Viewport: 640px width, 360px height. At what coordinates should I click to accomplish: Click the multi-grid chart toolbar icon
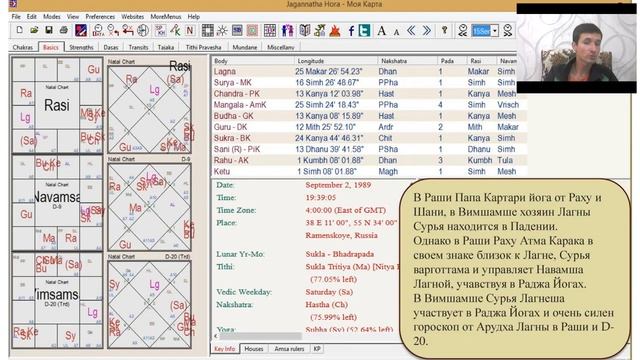coord(270,31)
